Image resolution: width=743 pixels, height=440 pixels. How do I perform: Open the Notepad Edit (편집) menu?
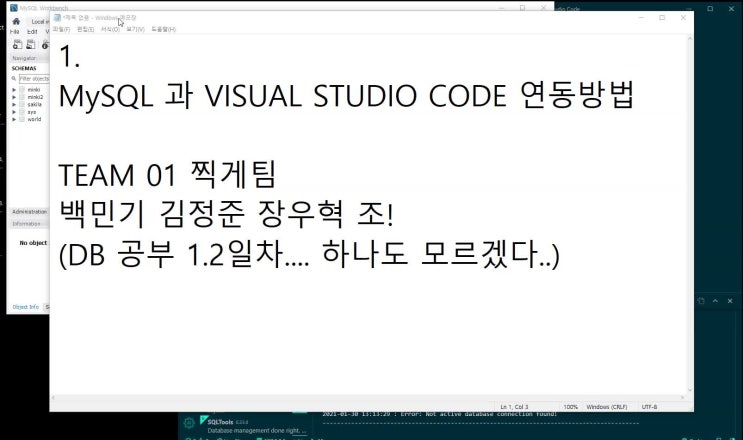click(85, 29)
